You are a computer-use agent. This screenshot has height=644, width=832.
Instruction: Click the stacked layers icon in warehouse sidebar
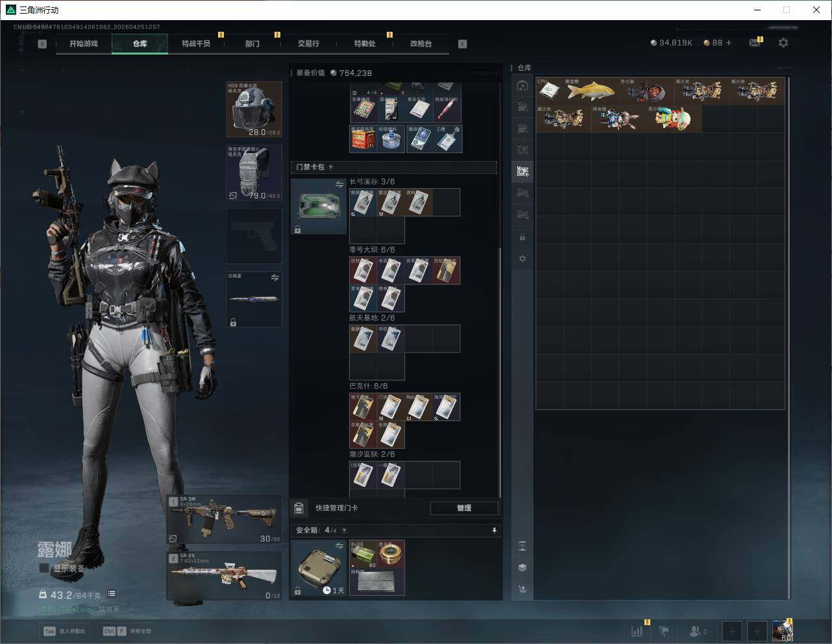[522, 567]
